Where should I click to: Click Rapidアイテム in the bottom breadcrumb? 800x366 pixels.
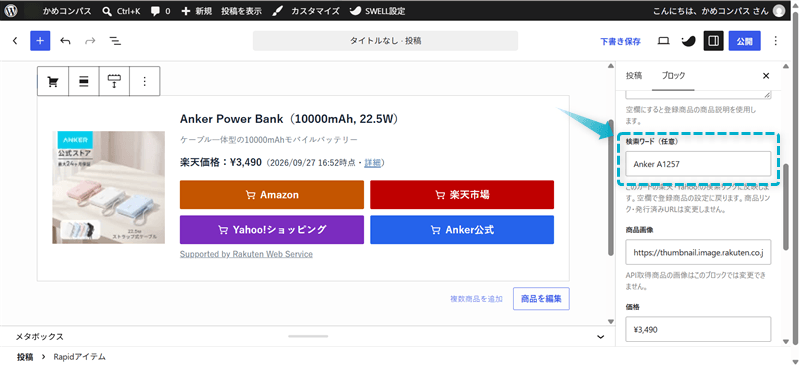(x=79, y=357)
